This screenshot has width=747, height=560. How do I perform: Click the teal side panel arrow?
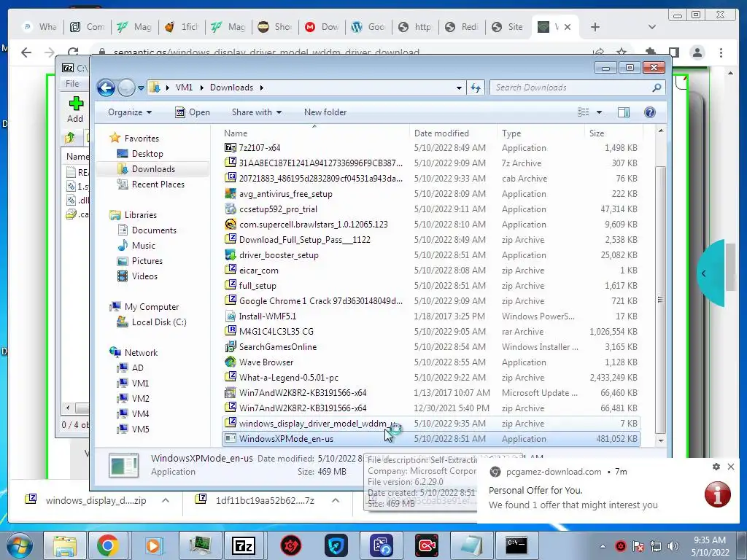(x=704, y=274)
